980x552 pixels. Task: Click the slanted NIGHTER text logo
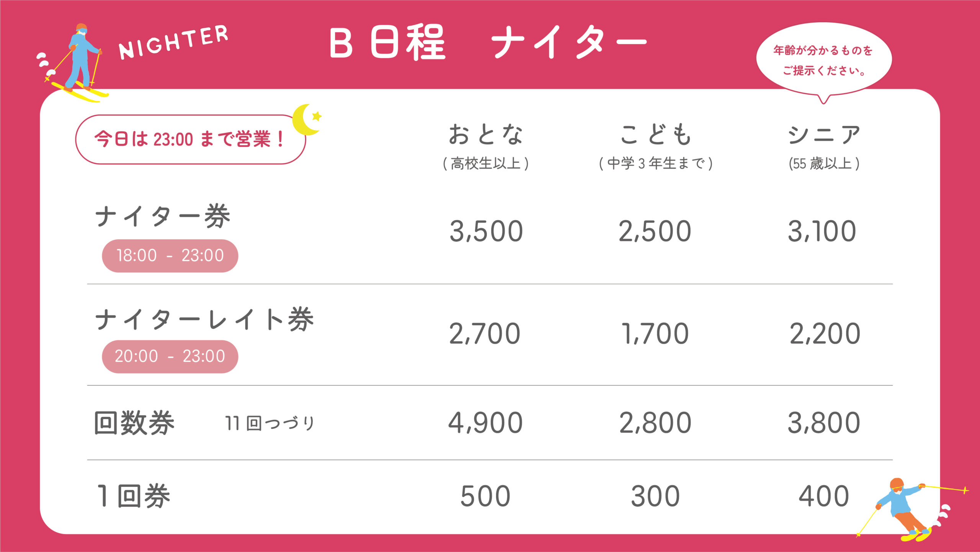[x=173, y=42]
